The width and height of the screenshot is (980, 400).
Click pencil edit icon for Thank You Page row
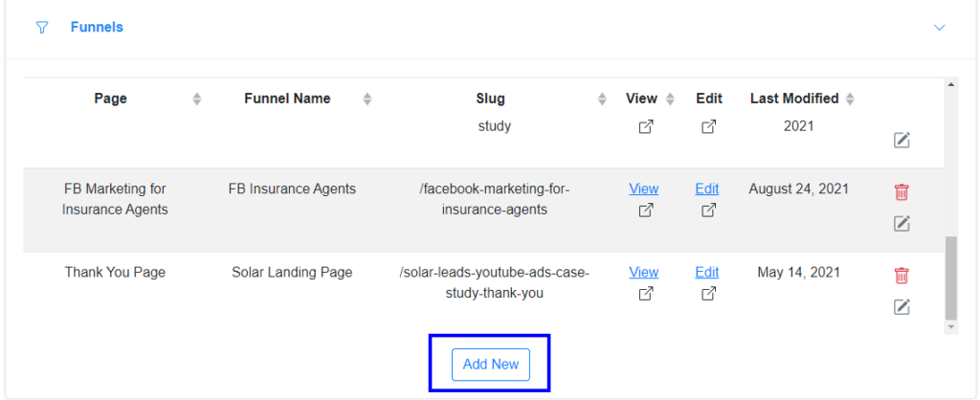point(902,306)
